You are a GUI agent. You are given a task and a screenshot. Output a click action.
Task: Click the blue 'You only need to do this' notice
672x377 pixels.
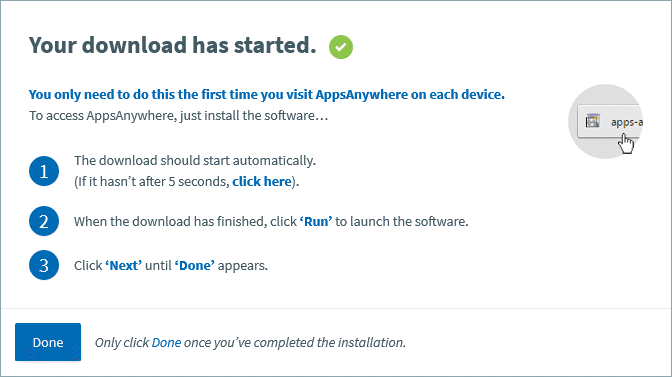(x=267, y=94)
